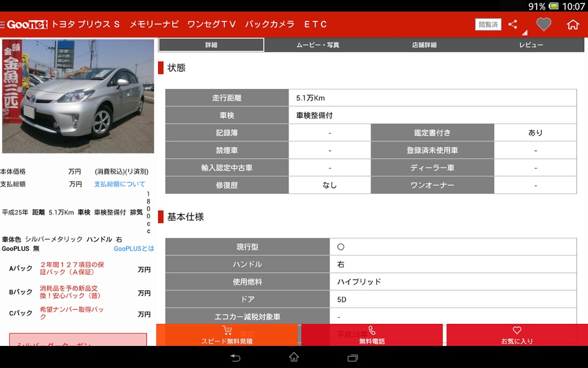This screenshot has height=368, width=588.
Task: Tap the シルバーメタリック body color text
Action: [x=54, y=239]
